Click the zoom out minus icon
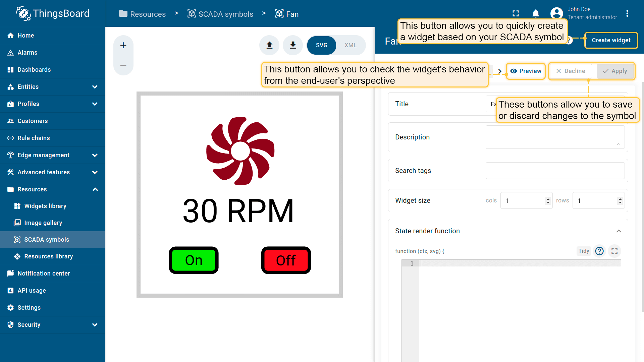Image resolution: width=644 pixels, height=362 pixels. 123,65
